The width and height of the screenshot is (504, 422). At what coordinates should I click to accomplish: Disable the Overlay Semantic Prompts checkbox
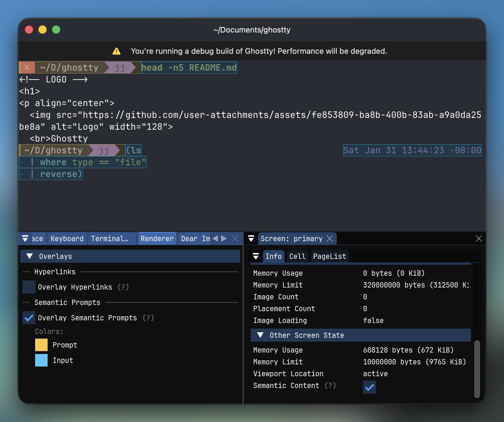coord(29,318)
